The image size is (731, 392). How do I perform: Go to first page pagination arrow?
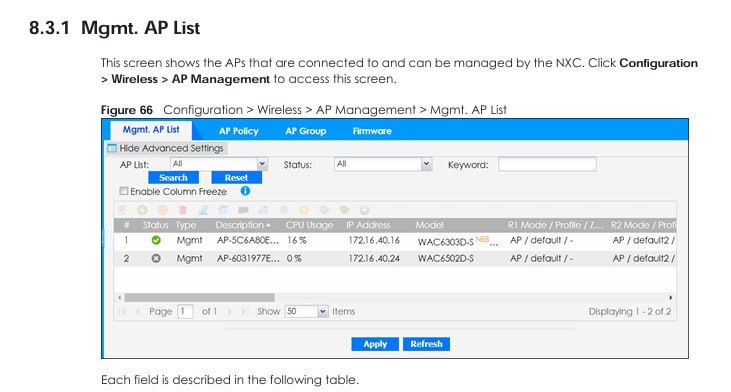tap(123, 311)
